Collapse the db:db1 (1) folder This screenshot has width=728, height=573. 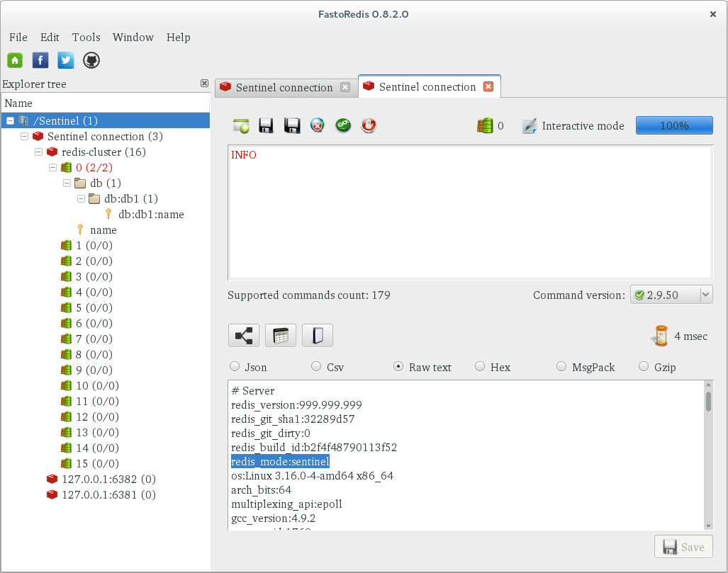[x=82, y=198]
